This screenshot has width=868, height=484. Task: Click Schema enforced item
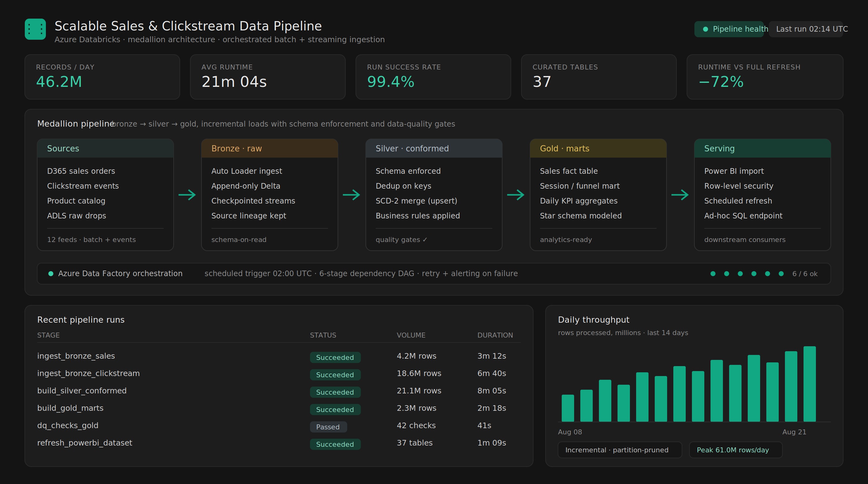pyautogui.click(x=408, y=171)
